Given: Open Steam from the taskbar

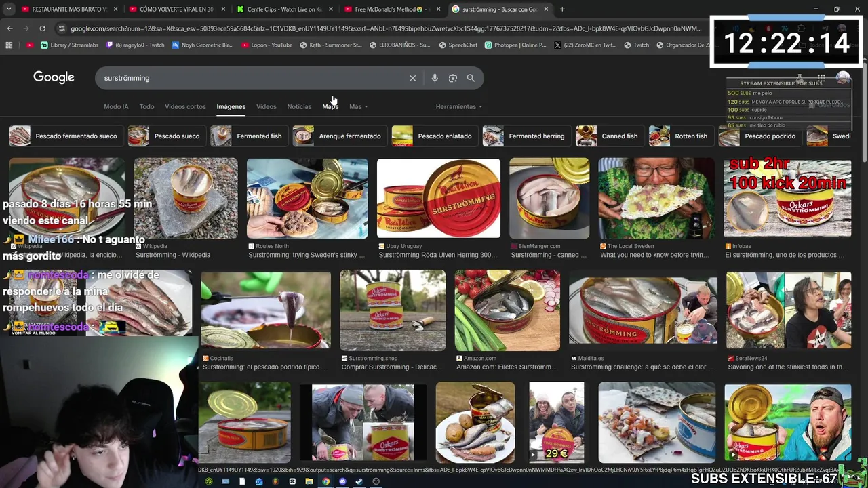Looking at the screenshot, I should point(359,481).
